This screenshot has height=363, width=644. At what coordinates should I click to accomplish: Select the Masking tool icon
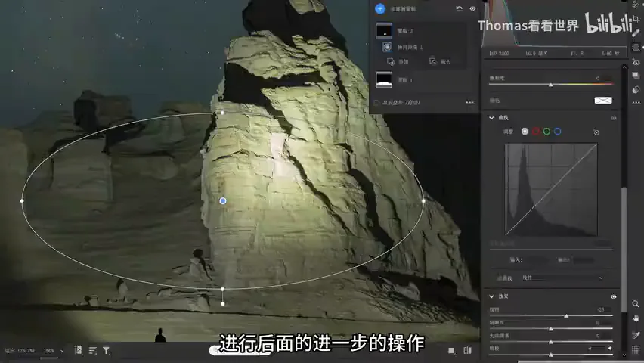[x=636, y=48]
